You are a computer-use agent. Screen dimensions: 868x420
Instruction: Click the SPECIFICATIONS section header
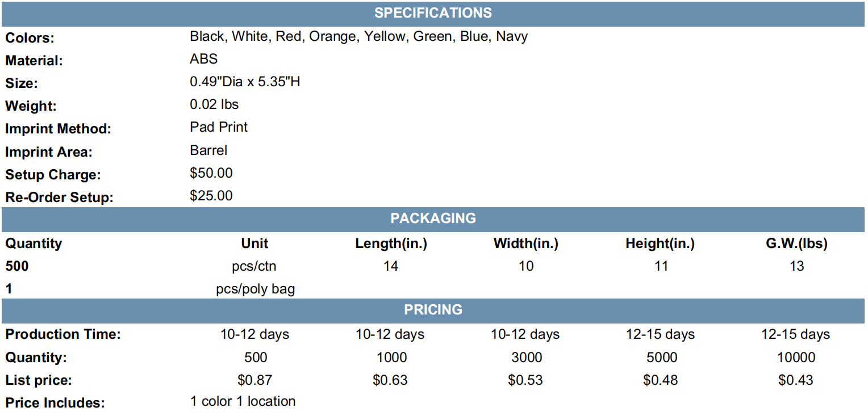pos(433,13)
